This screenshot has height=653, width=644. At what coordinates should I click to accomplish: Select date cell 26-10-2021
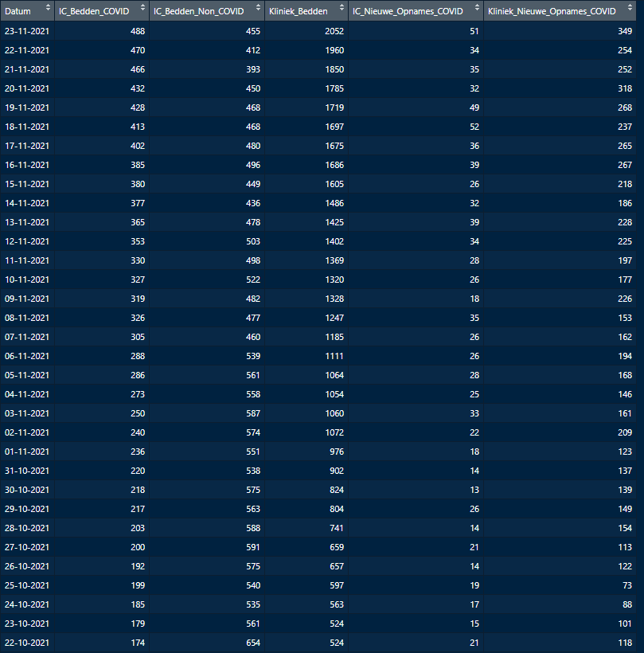[x=26, y=566]
